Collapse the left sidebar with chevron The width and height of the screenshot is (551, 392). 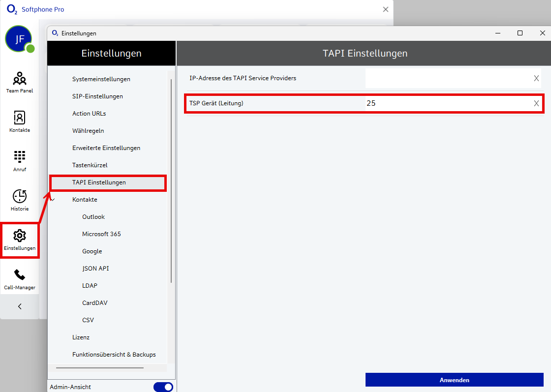click(20, 306)
